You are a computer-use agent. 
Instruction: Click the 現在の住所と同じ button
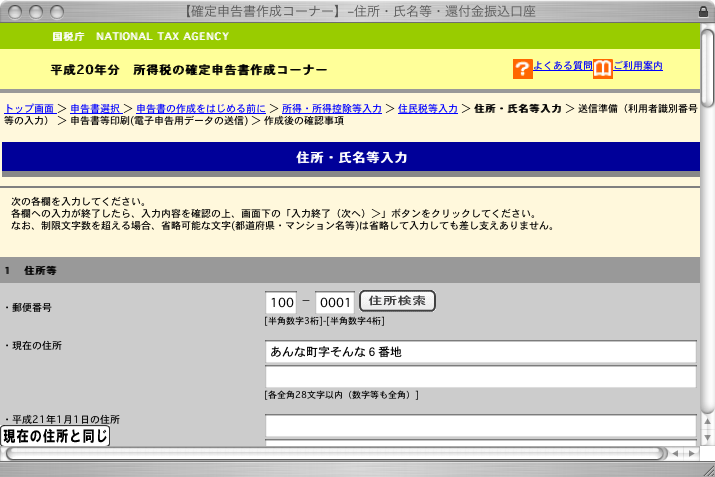point(55,436)
